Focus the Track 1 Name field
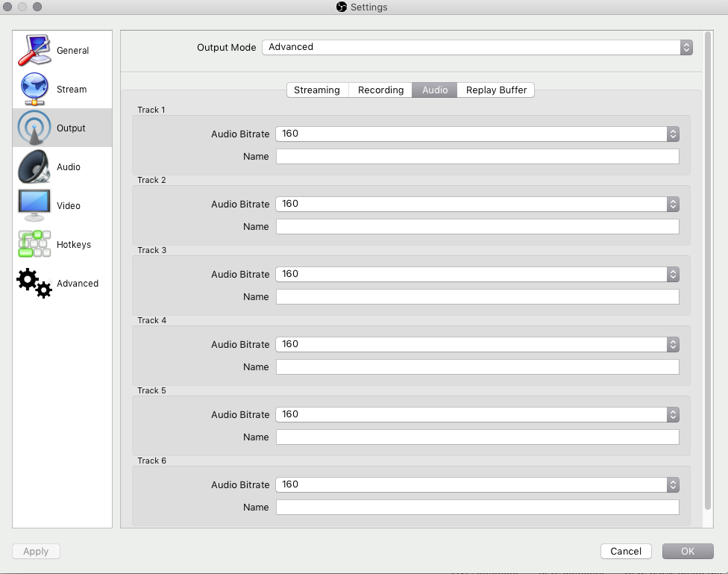The image size is (728, 574). click(477, 156)
